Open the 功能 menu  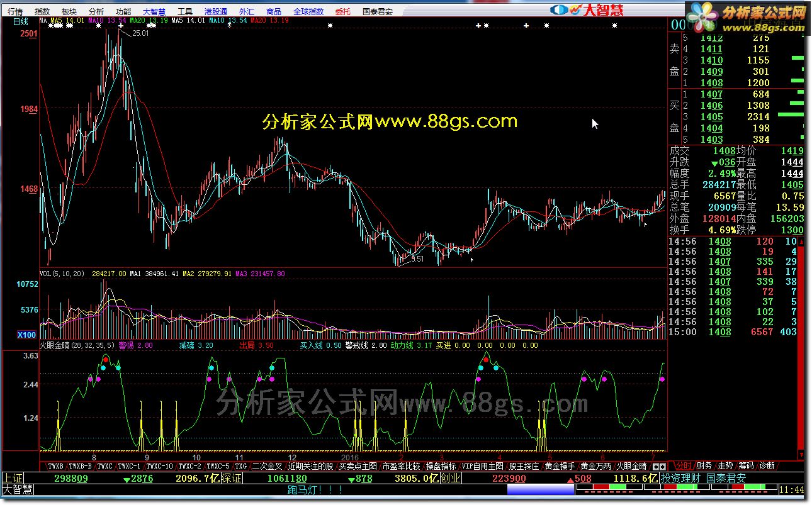(x=123, y=11)
